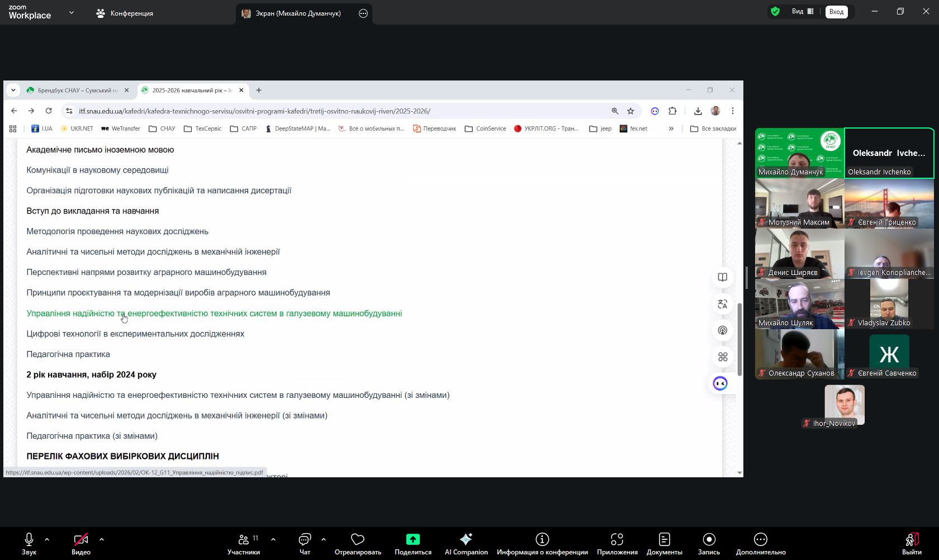Toggle meeting recording (Запись)
This screenshot has width=939, height=560.
point(709,543)
